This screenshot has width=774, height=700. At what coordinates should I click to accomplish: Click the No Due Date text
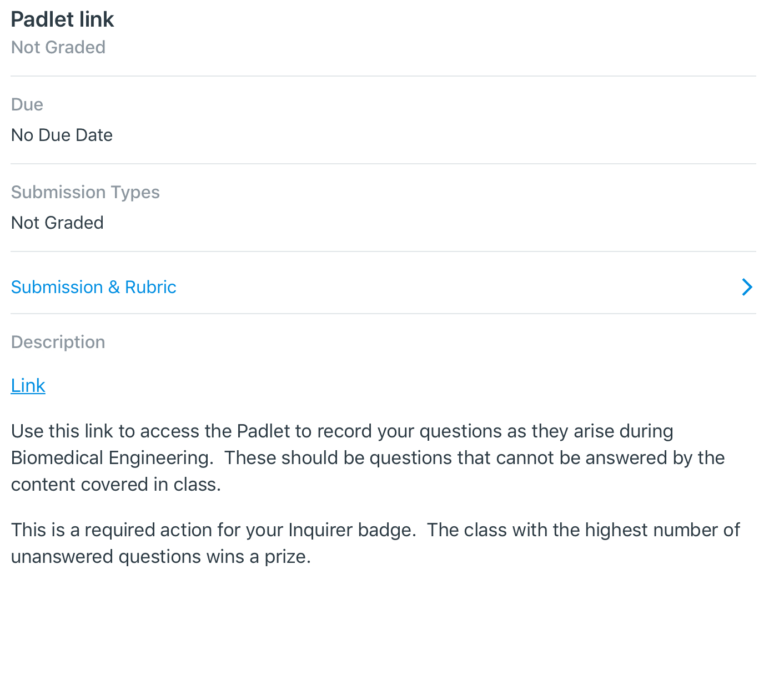62,135
